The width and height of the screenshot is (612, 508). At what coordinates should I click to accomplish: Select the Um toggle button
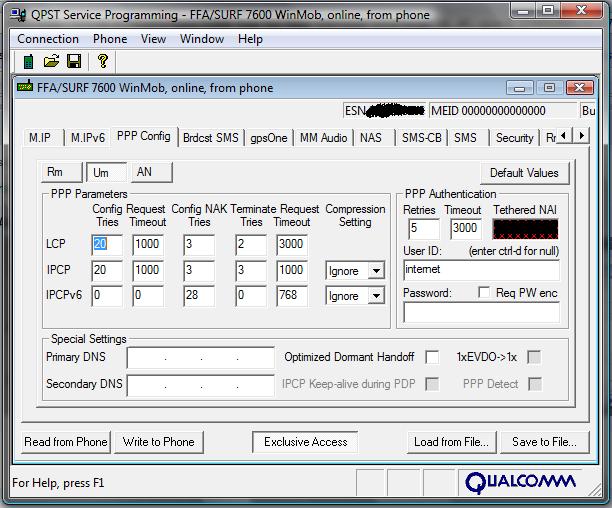107,172
